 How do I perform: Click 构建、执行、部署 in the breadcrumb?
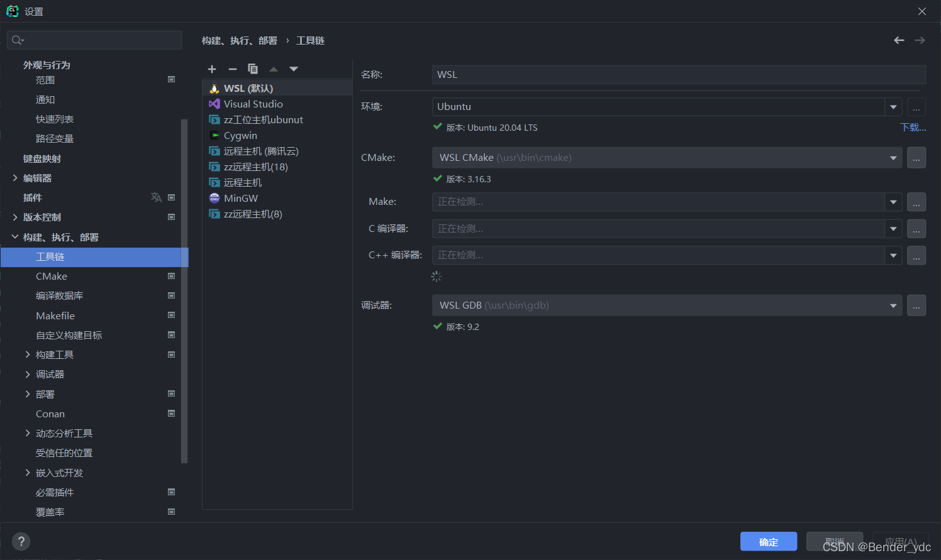[240, 40]
